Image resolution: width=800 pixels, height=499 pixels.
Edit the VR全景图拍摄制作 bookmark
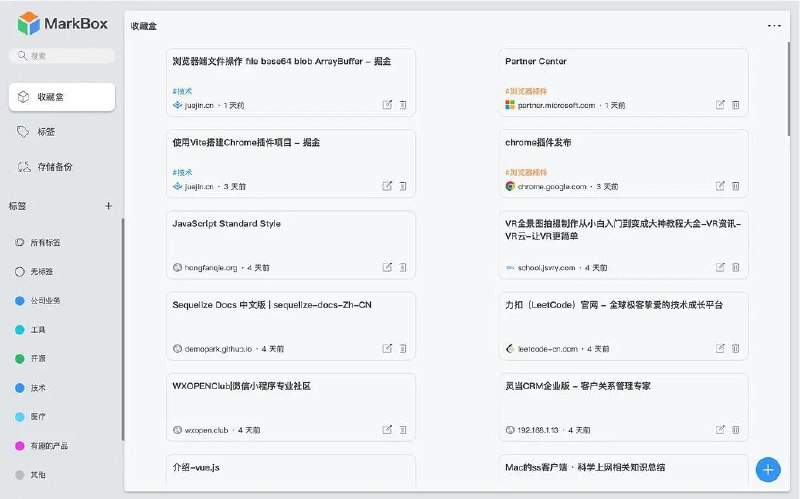coord(720,267)
